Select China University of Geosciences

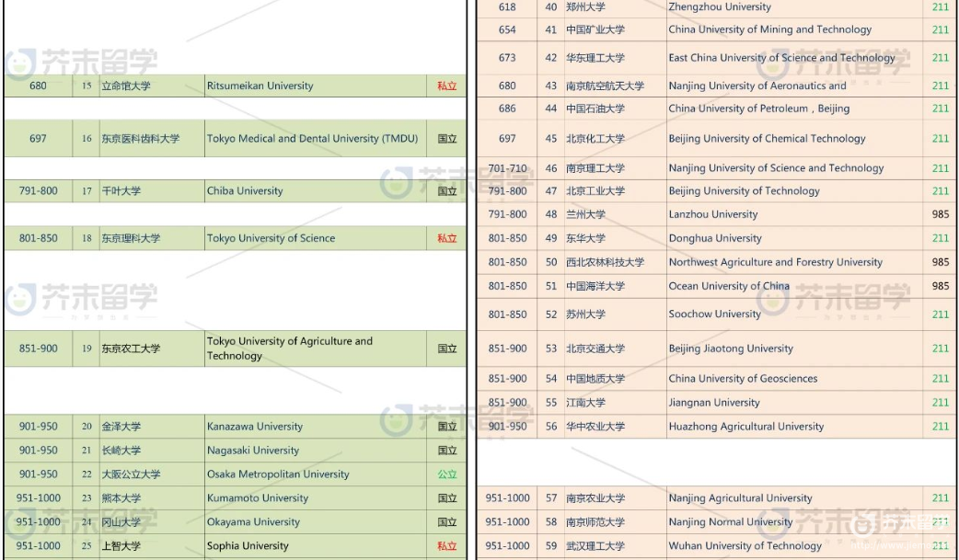point(743,379)
